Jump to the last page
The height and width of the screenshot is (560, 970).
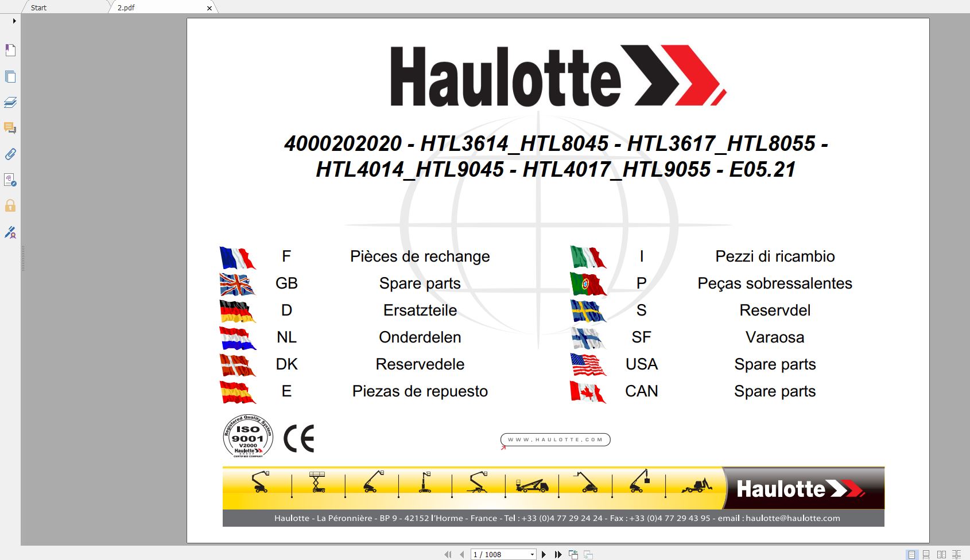[x=558, y=554]
